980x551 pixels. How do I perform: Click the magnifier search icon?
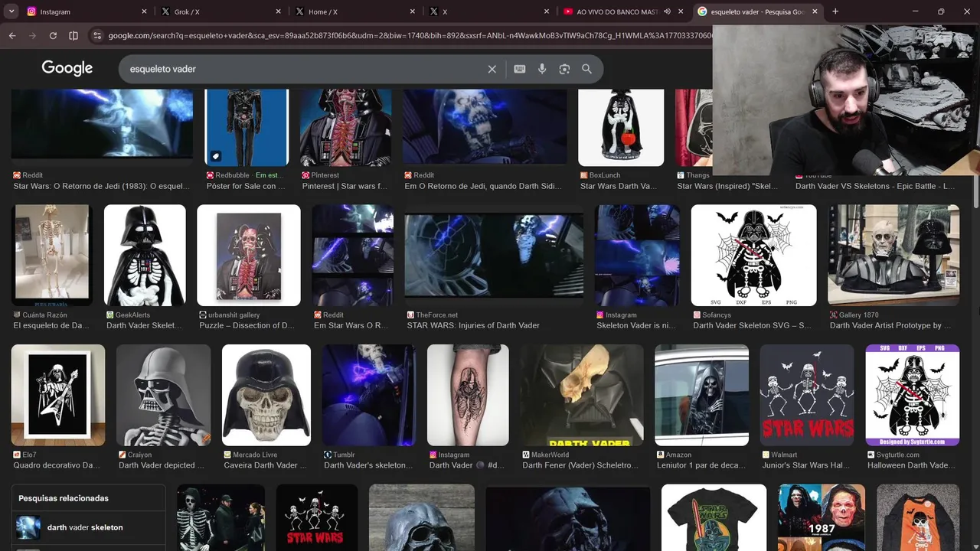(586, 69)
